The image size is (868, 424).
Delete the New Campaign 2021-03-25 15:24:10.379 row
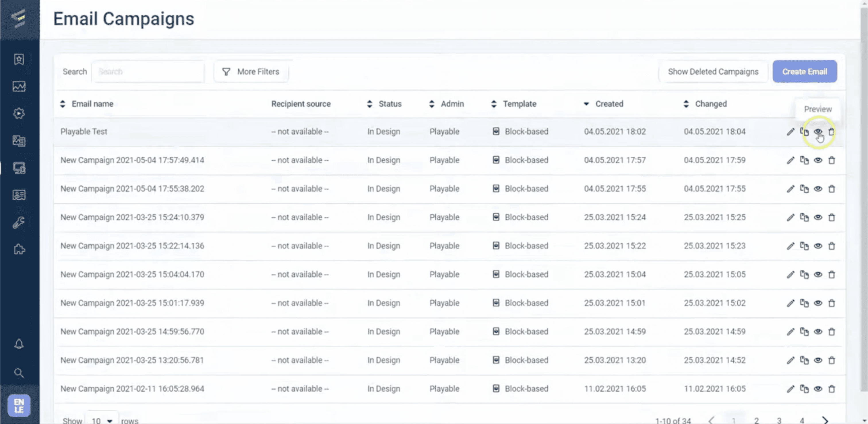(831, 217)
